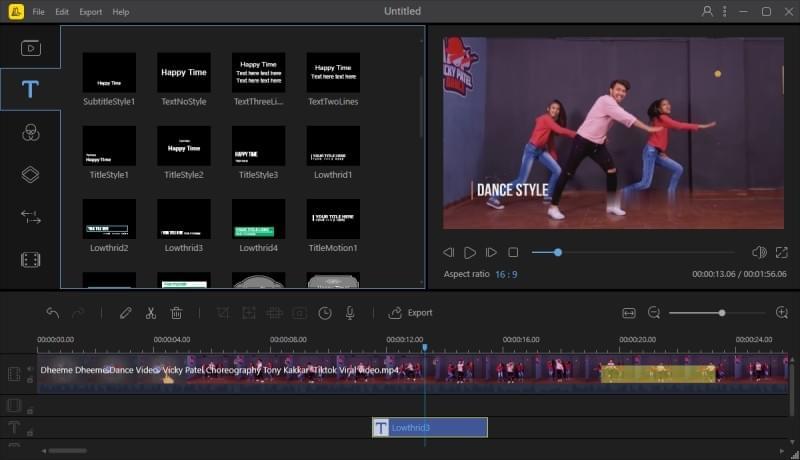Viewport: 800px width, 460px height.
Task: Toggle lock on the video track
Action: 29,382
